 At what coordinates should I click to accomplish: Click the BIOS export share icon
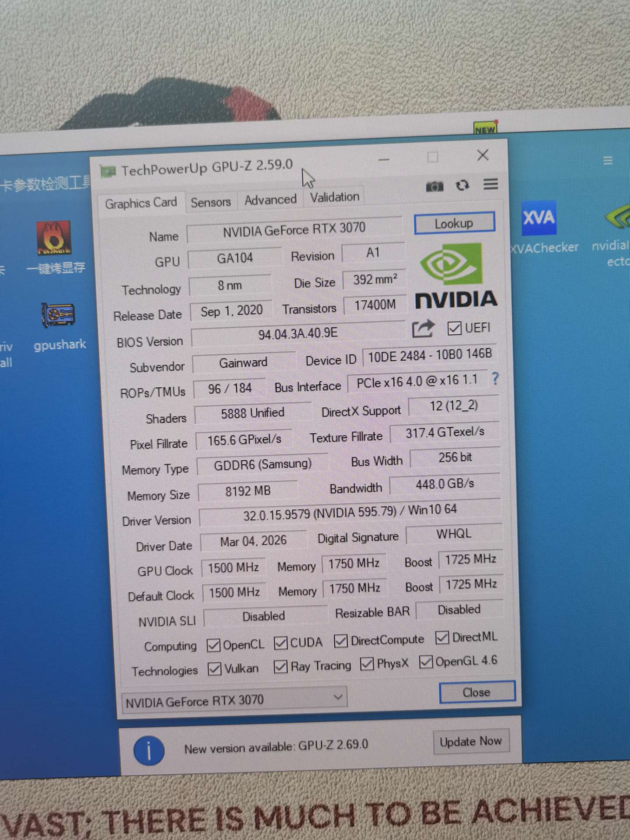point(423,329)
